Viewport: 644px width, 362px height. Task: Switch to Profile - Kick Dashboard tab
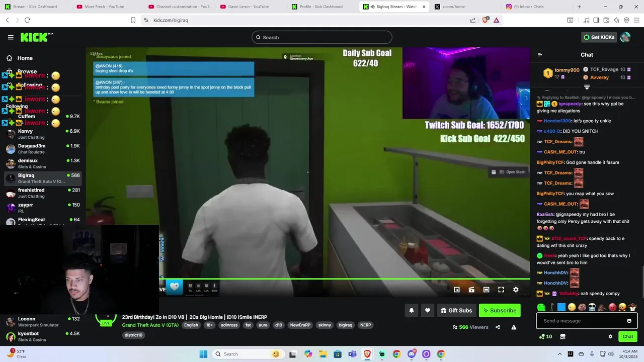point(321,7)
